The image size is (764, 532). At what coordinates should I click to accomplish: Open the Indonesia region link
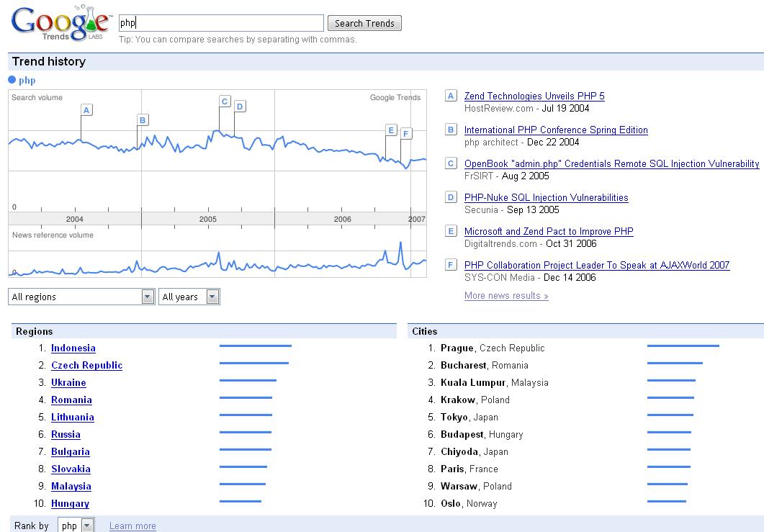tap(73, 348)
